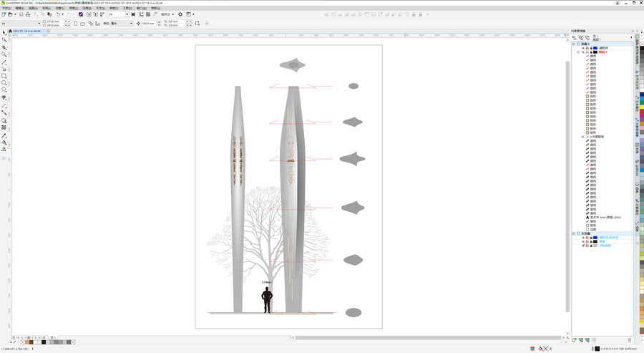Select the Transparency tool
Viewport: 644px width, 353px height.
tap(4, 127)
